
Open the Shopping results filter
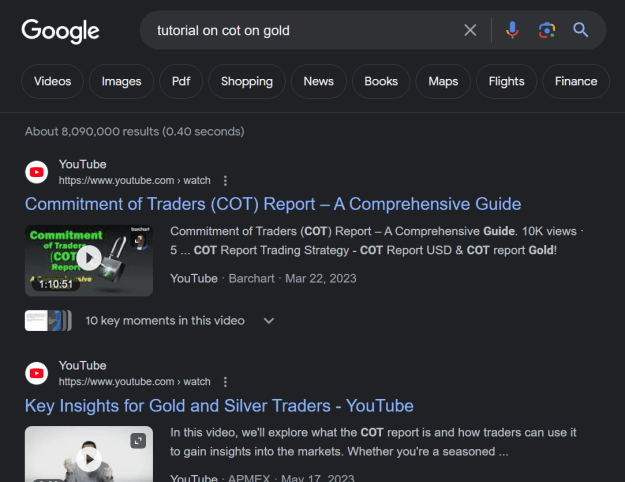pos(247,81)
